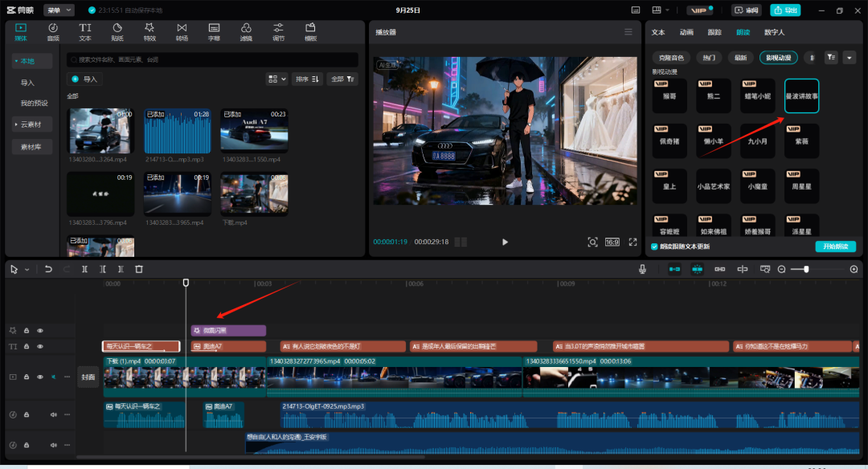The width and height of the screenshot is (868, 469).
Task: Uncheck 朗读跟随文本更新 checkbox
Action: [653, 247]
